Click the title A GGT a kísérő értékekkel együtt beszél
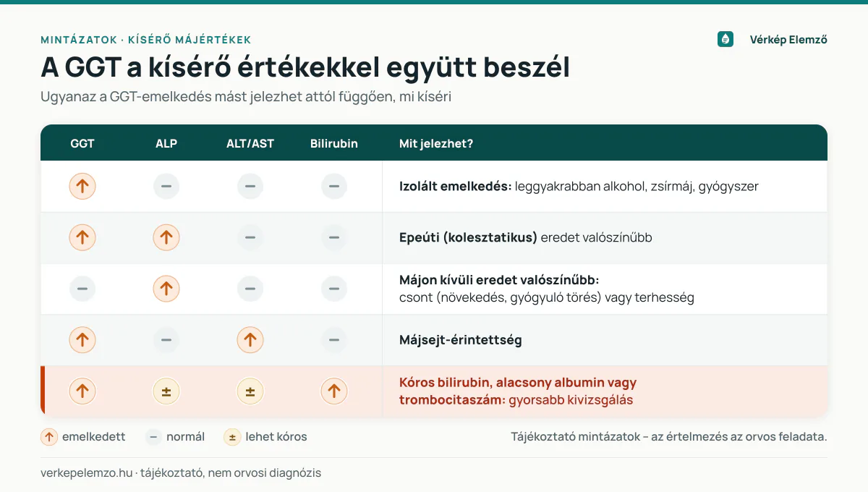Viewport: 868px width, 492px height. click(x=305, y=67)
